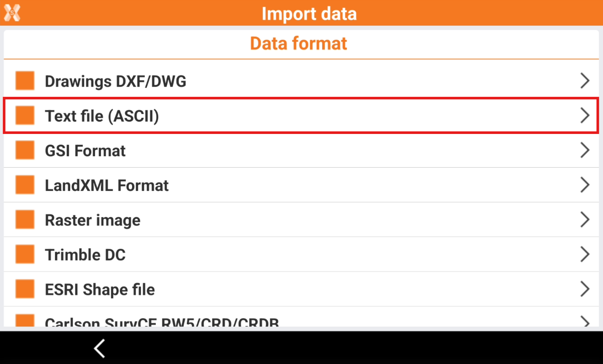
Task: Click the X logo icon in header
Action: [x=12, y=13]
